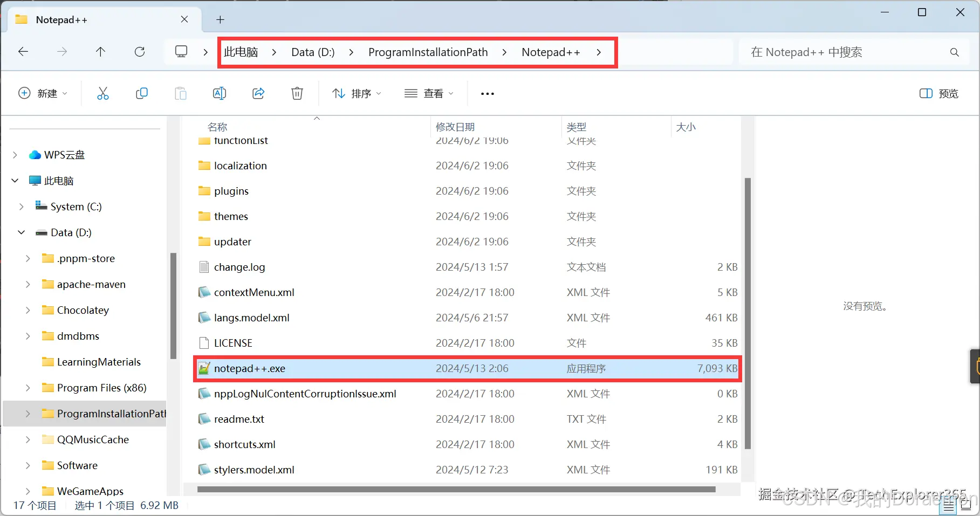Sort by the 修改日期 column header
This screenshot has height=516, width=980.
(x=455, y=127)
